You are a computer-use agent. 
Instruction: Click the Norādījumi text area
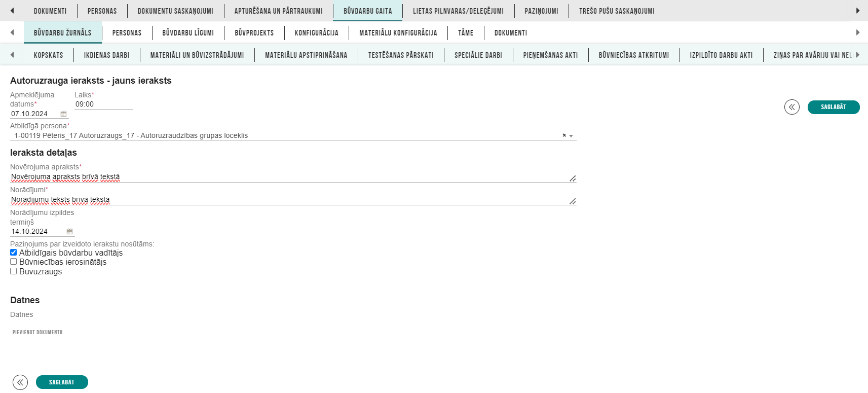(x=293, y=200)
